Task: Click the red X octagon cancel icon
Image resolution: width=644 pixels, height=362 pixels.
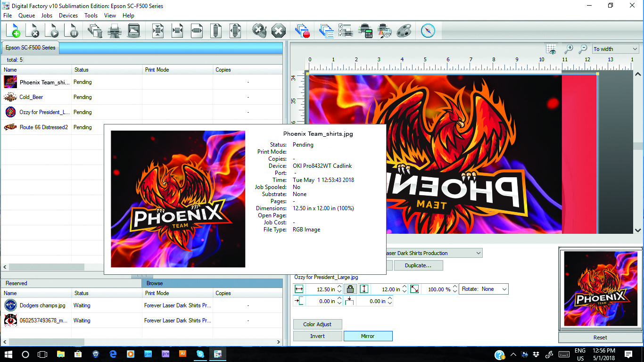Action: tap(279, 31)
